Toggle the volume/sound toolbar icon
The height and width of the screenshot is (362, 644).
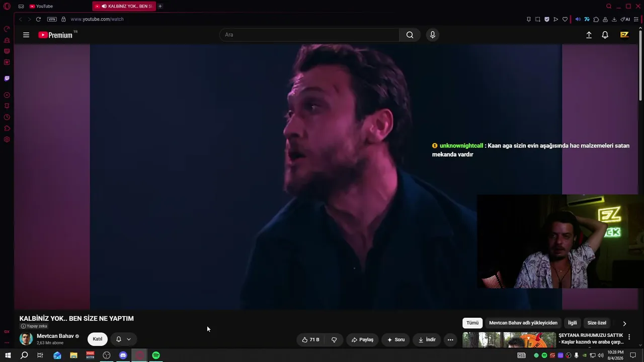coord(578,19)
